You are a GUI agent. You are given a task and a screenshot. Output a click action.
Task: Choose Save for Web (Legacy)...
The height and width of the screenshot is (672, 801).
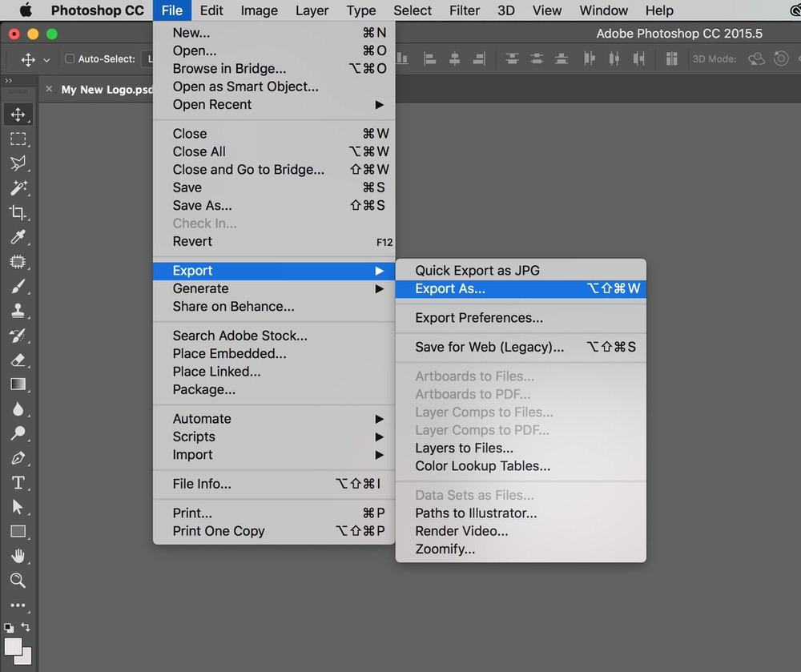point(521,348)
